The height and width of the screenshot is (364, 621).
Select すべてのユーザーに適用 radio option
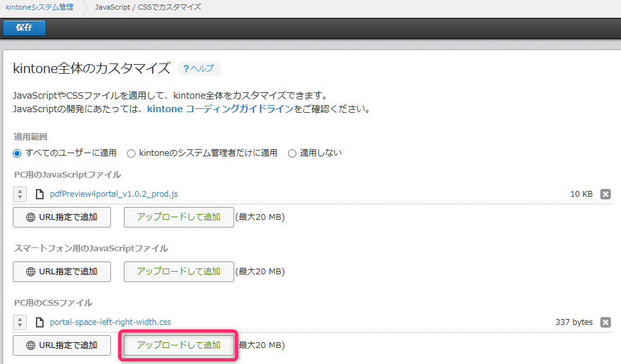pyautogui.click(x=17, y=153)
